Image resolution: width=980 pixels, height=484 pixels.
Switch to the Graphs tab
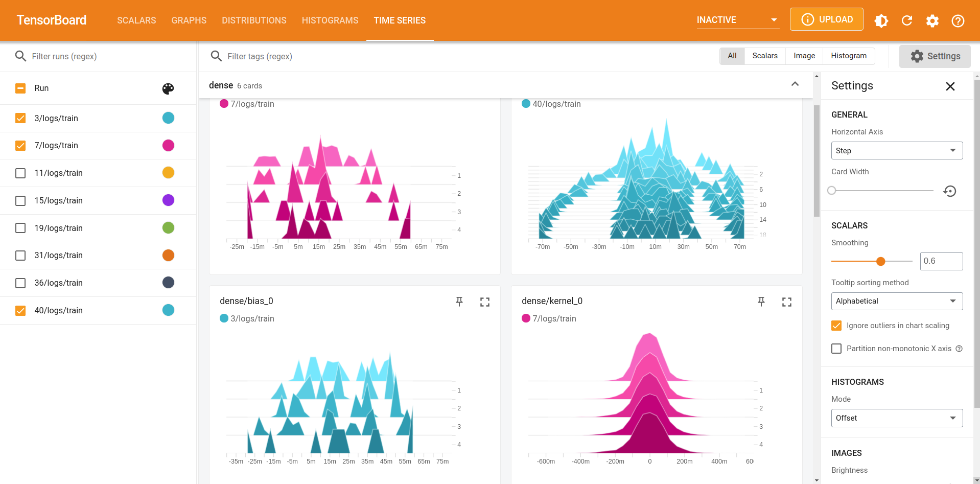coord(189,20)
